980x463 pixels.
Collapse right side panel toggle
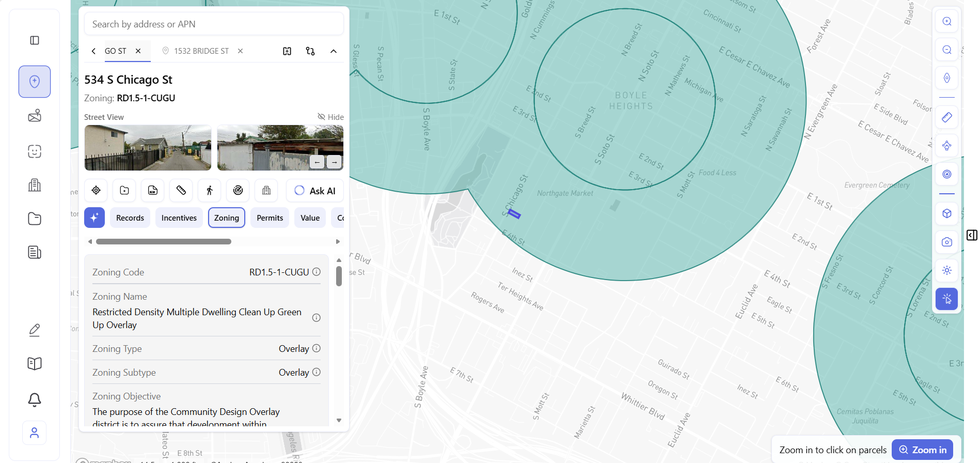pos(972,235)
